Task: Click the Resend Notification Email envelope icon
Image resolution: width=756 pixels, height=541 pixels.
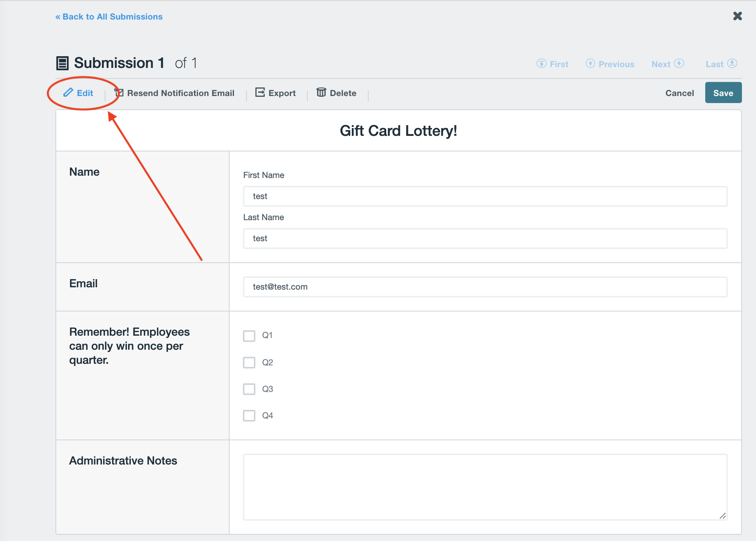Action: click(x=119, y=93)
